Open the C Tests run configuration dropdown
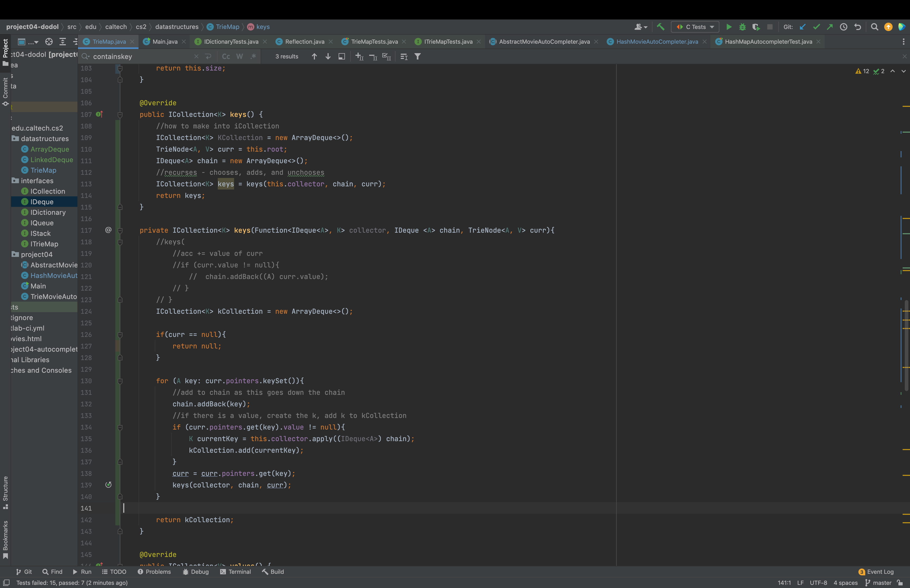 [x=695, y=27]
